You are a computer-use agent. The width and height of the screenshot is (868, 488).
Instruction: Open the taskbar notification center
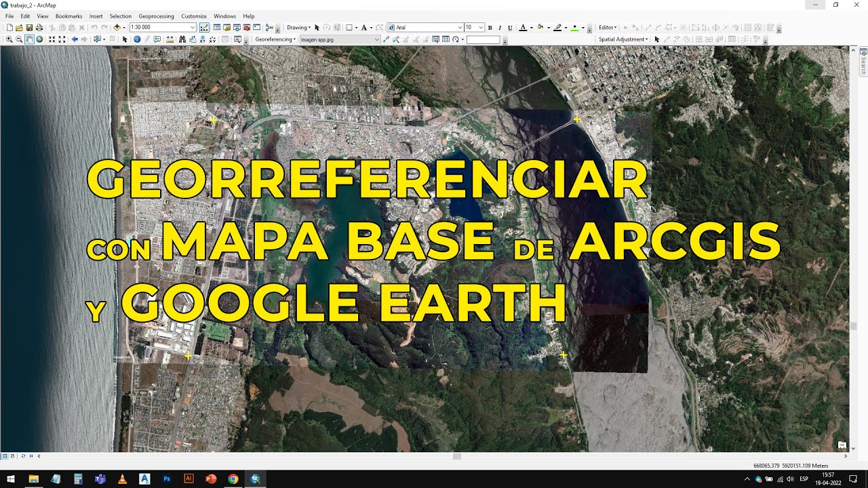(x=853, y=479)
